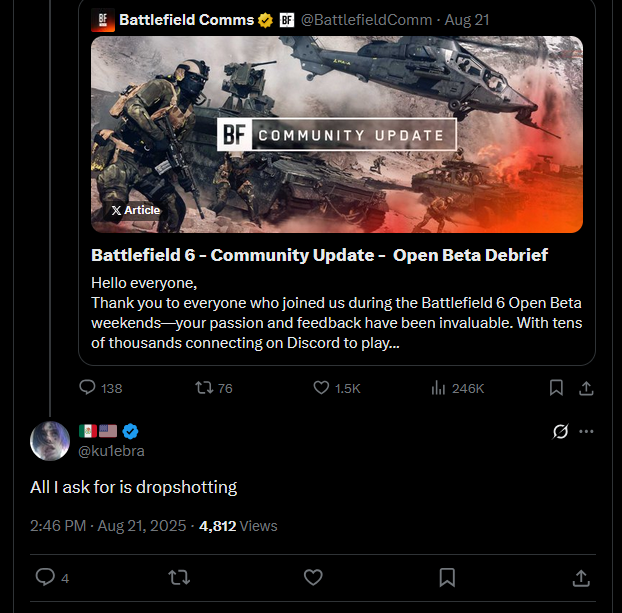This screenshot has width=622, height=613.
Task: Open the Battlefield 6 Open Beta Debrief title
Action: [x=319, y=255]
